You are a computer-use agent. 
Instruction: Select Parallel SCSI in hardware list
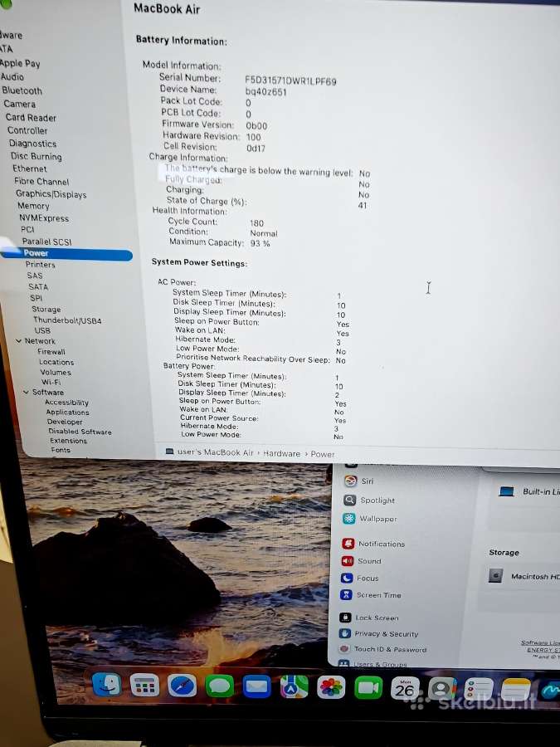coord(46,242)
